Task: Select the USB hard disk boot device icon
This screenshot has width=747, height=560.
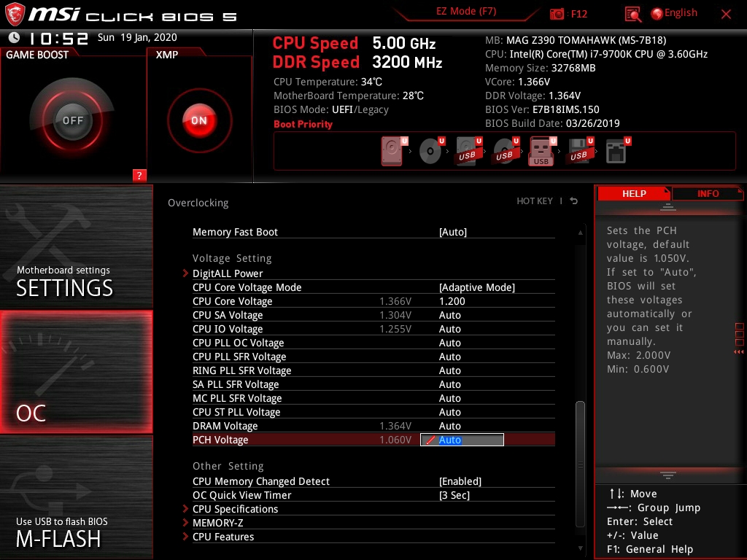Action: tap(468, 151)
